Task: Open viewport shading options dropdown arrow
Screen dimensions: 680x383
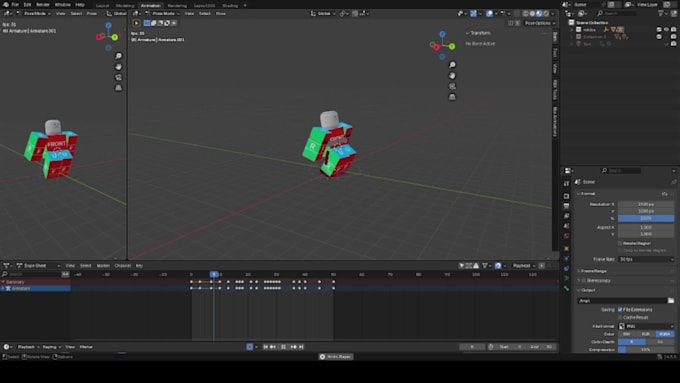Action: pyautogui.click(x=552, y=13)
